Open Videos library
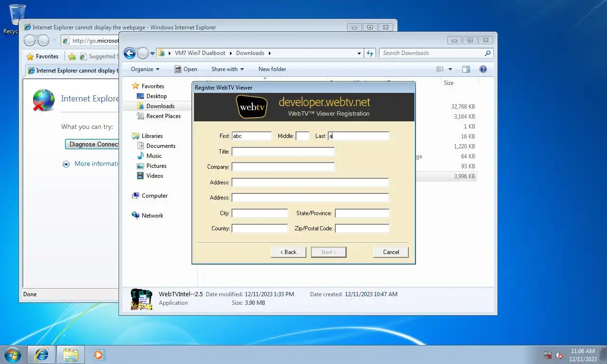 tap(155, 176)
